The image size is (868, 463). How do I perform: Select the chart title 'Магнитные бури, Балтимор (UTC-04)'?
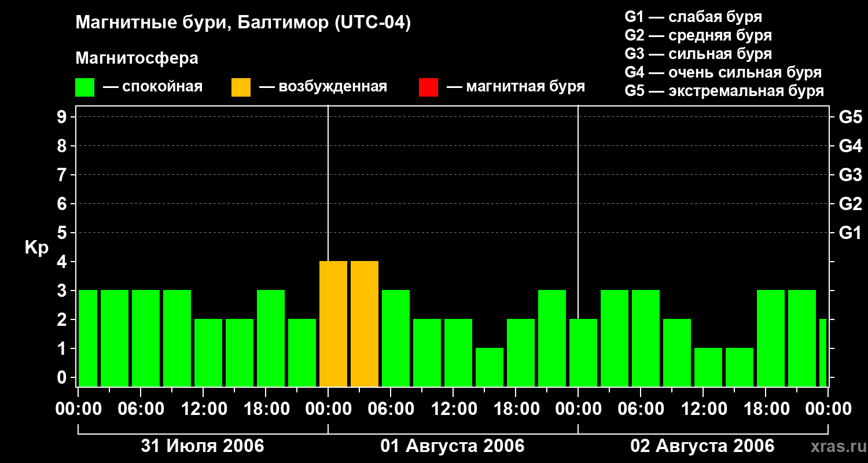pyautogui.click(x=243, y=23)
